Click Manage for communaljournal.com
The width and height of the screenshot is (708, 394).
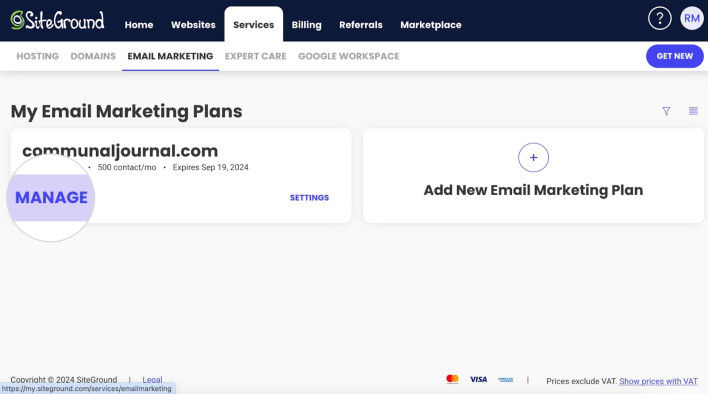pyautogui.click(x=51, y=197)
